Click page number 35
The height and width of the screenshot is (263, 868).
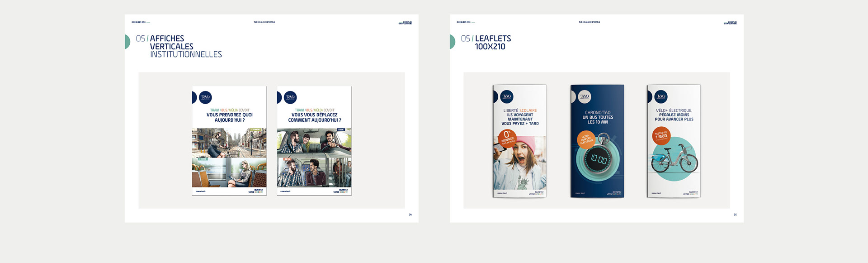point(735,215)
